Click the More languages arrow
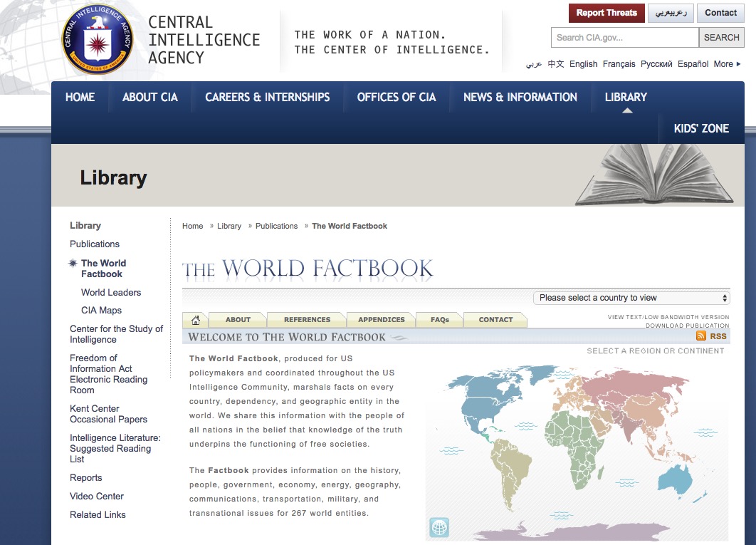The width and height of the screenshot is (756, 545). click(738, 63)
